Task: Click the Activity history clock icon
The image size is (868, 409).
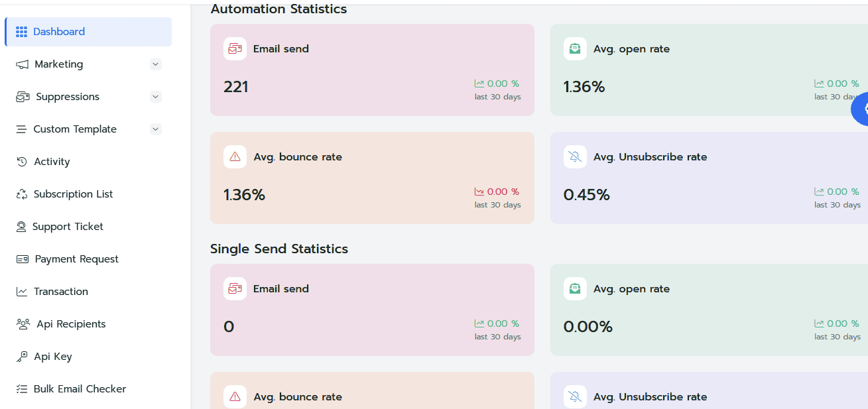Action: [x=22, y=162]
